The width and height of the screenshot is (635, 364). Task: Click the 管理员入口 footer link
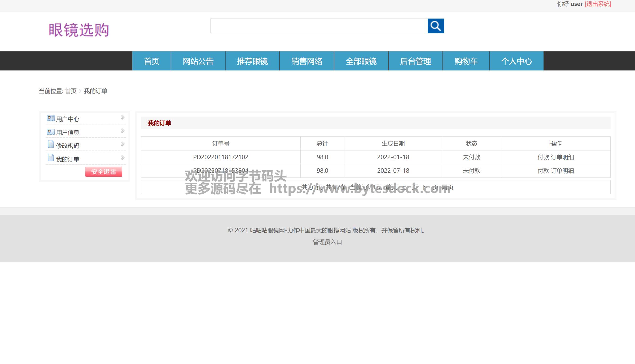pyautogui.click(x=327, y=242)
